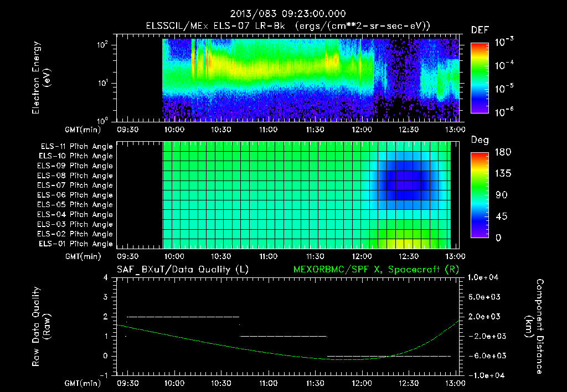This screenshot has height=392, width=567.
Task: Select the ELS-02 Pitch Angle row label
Action: pos(75,234)
